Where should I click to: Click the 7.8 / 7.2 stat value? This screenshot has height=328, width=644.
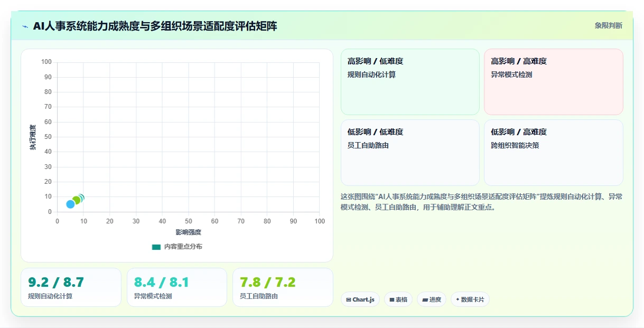(x=267, y=282)
